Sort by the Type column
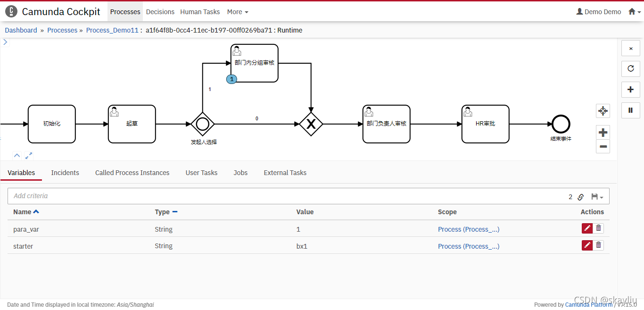This screenshot has height=310, width=644. pyautogui.click(x=166, y=212)
